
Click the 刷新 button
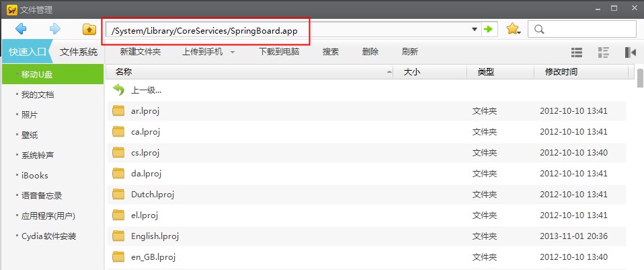[x=410, y=52]
